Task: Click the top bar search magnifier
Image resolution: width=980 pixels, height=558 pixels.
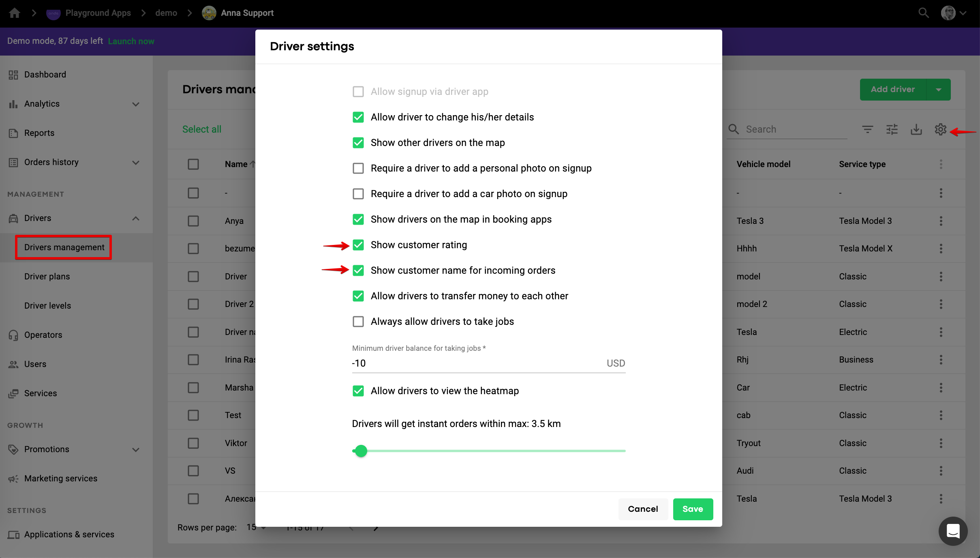Action: [923, 13]
